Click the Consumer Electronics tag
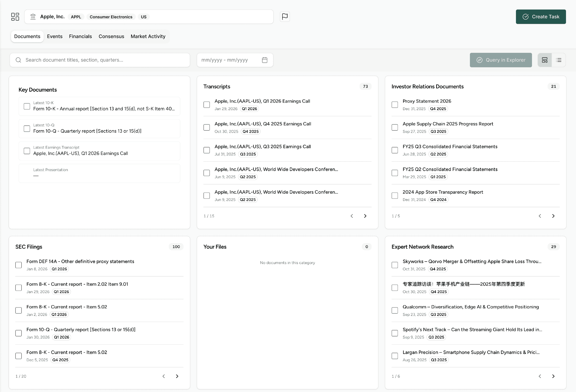Screen dimensions: 576x392 pos(111,17)
